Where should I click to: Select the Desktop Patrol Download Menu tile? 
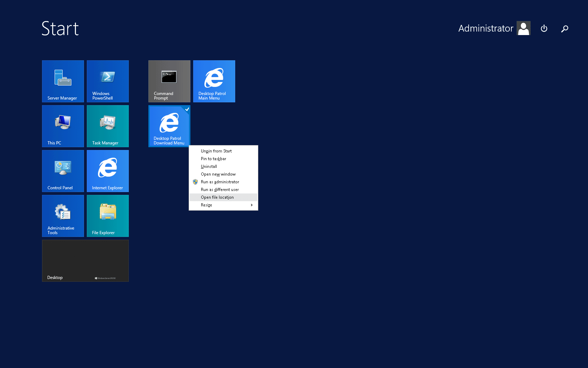(x=169, y=126)
